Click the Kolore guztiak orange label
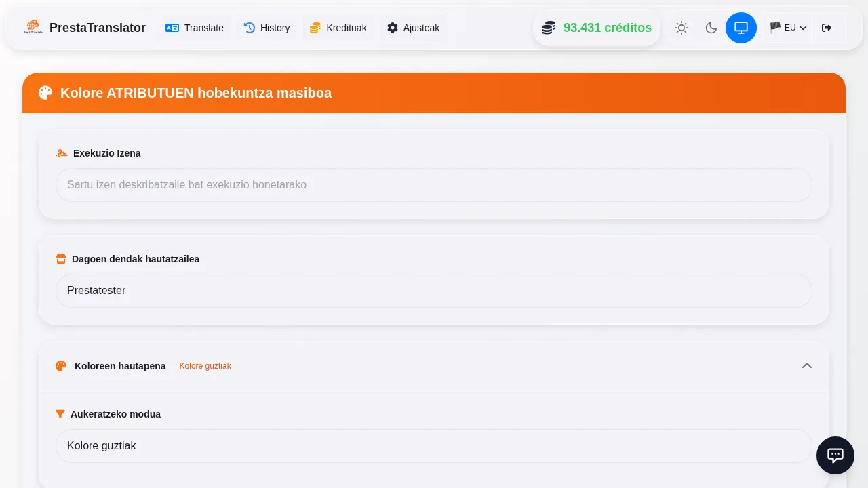The height and width of the screenshot is (488, 868). [205, 366]
